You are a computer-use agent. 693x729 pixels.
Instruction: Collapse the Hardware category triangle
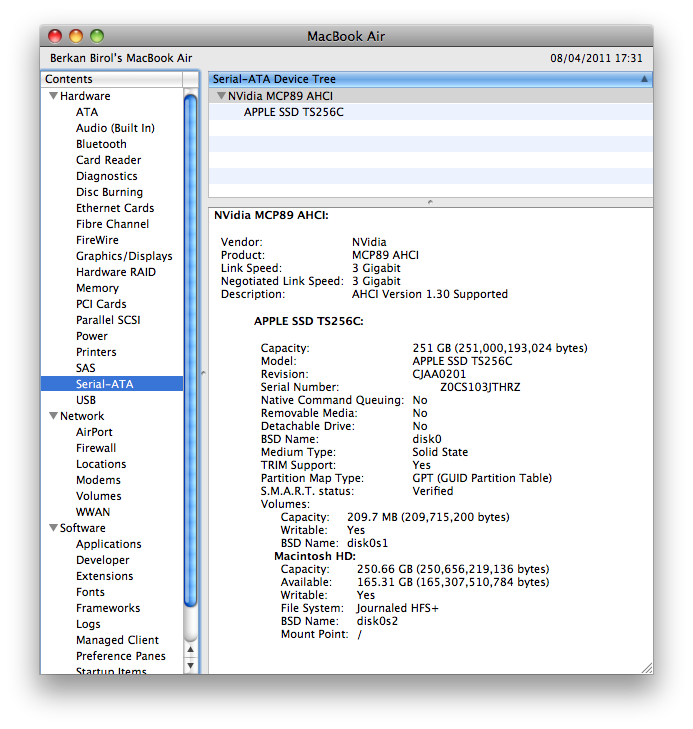click(53, 96)
